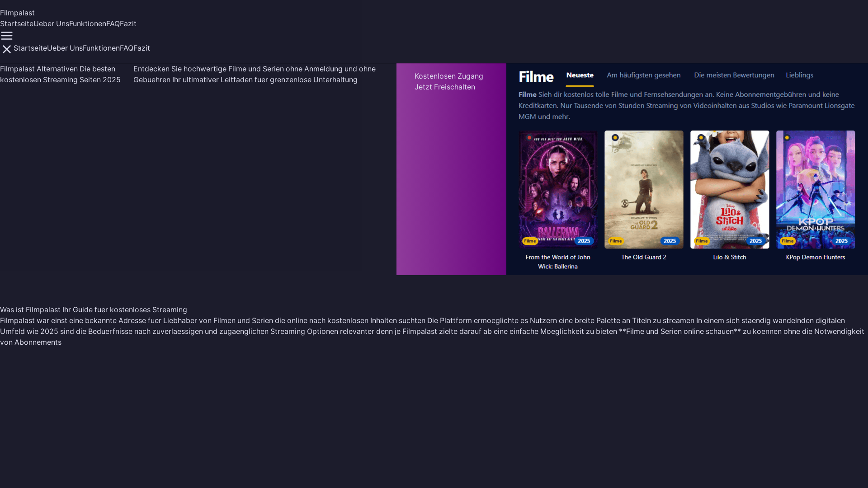The width and height of the screenshot is (868, 488).
Task: Click the 2025 badge on Lilo & Stitch poster
Action: [x=755, y=241]
